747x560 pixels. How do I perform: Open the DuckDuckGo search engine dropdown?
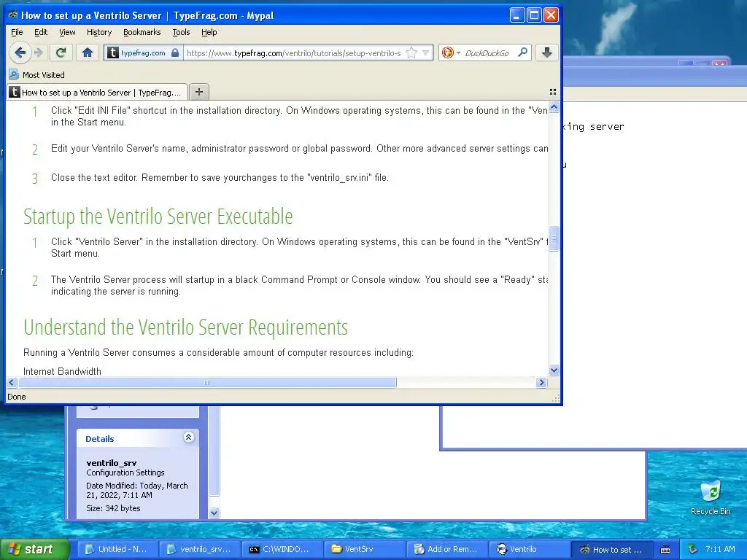[x=451, y=52]
